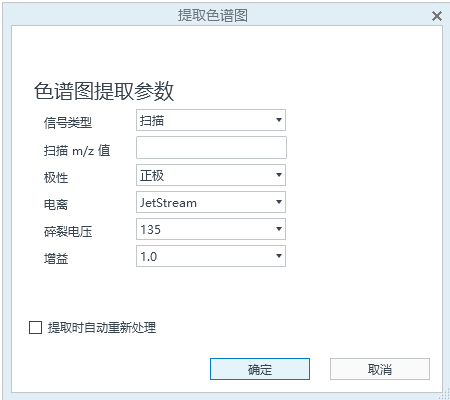This screenshot has height=400, width=450.
Task: Expand the 碎裂电压 dropdown arrow
Action: pos(279,229)
